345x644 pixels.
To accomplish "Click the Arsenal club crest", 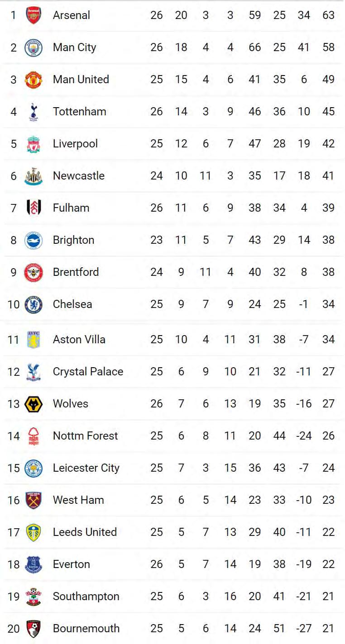I will tap(34, 15).
